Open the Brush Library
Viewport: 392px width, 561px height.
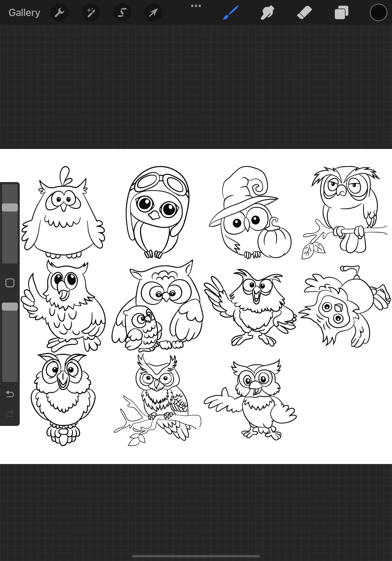[230, 12]
